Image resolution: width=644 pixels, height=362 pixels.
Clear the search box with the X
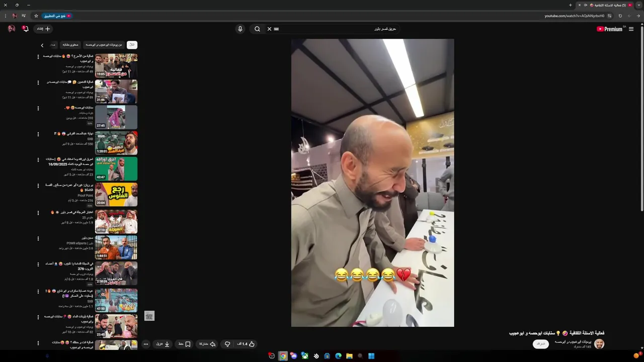tap(269, 29)
